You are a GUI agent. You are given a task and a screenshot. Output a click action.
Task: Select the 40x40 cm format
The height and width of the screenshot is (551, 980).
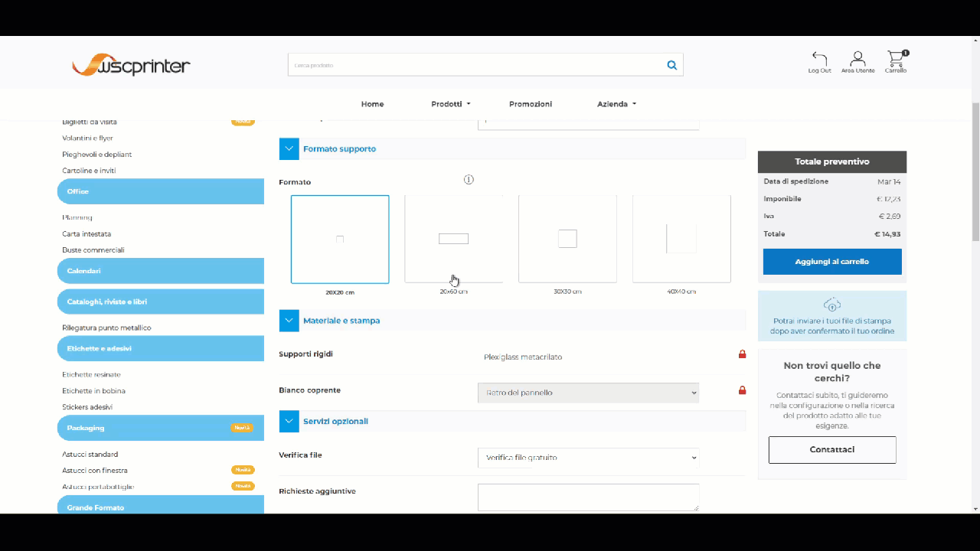click(x=681, y=240)
